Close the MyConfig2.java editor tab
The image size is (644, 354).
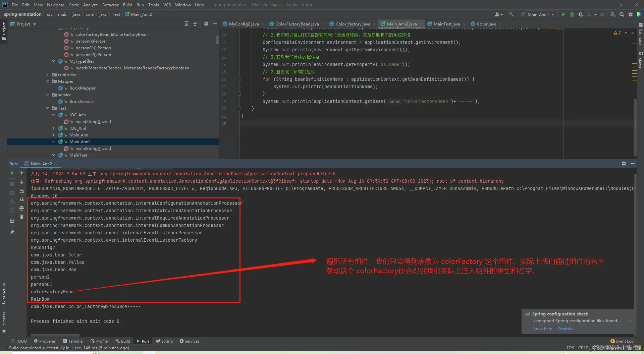click(x=263, y=24)
